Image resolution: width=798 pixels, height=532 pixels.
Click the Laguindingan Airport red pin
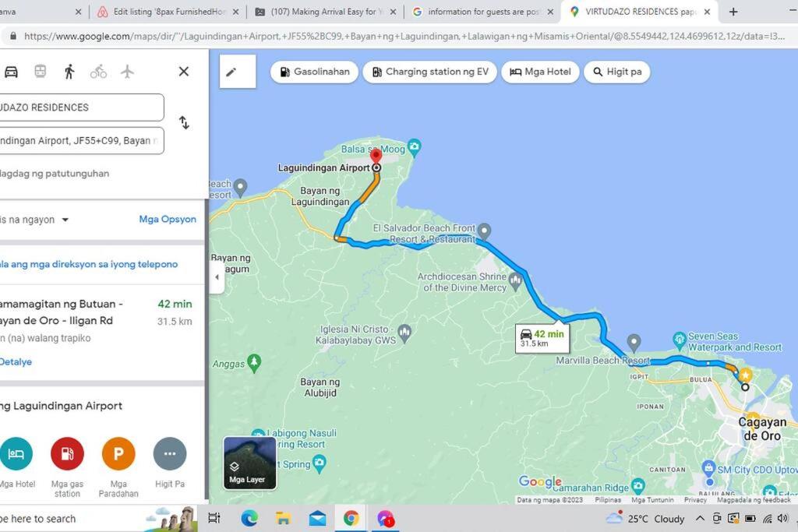tap(376, 156)
